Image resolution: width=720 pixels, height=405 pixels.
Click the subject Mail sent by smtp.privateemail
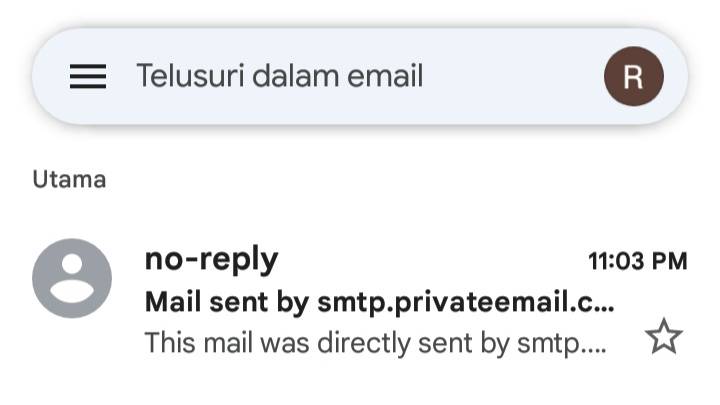pyautogui.click(x=378, y=301)
